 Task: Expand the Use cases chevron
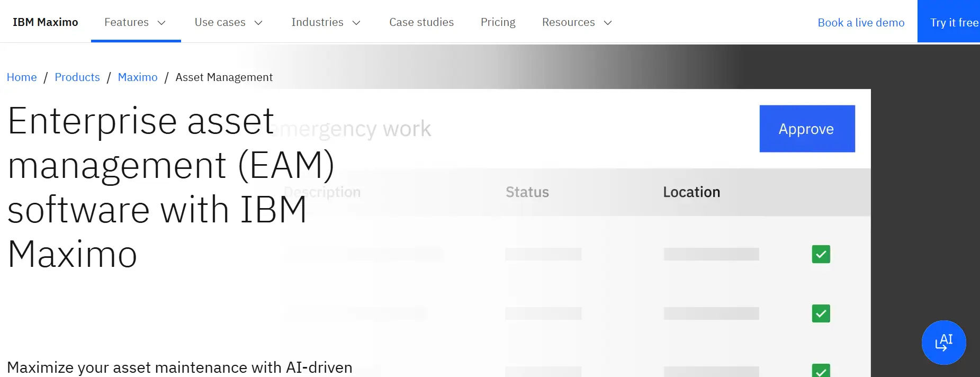tap(258, 23)
